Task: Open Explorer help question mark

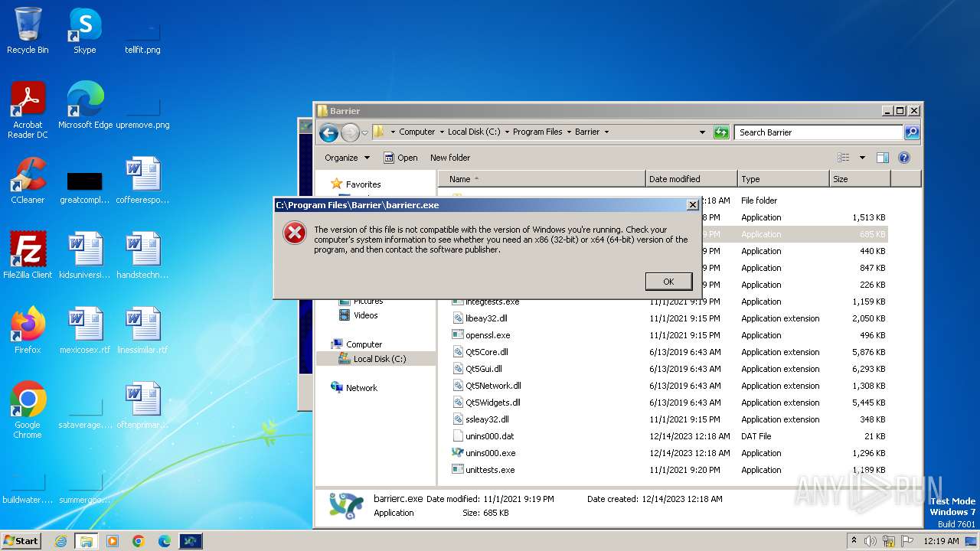Action: (903, 158)
